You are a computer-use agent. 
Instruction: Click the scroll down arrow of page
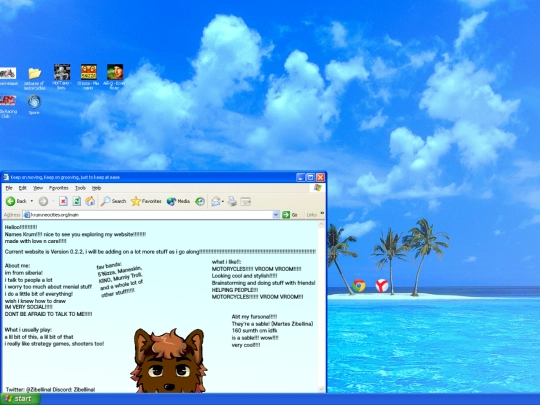click(322, 389)
